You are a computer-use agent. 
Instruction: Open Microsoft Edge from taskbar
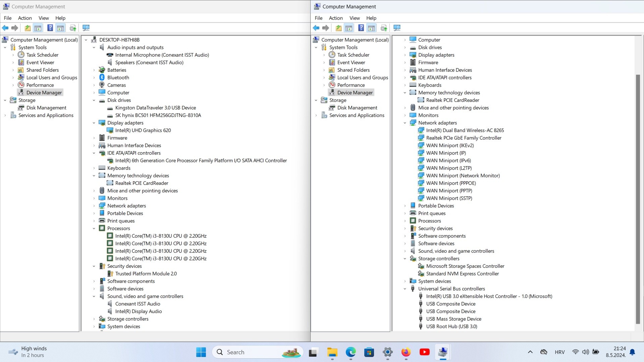click(351, 352)
